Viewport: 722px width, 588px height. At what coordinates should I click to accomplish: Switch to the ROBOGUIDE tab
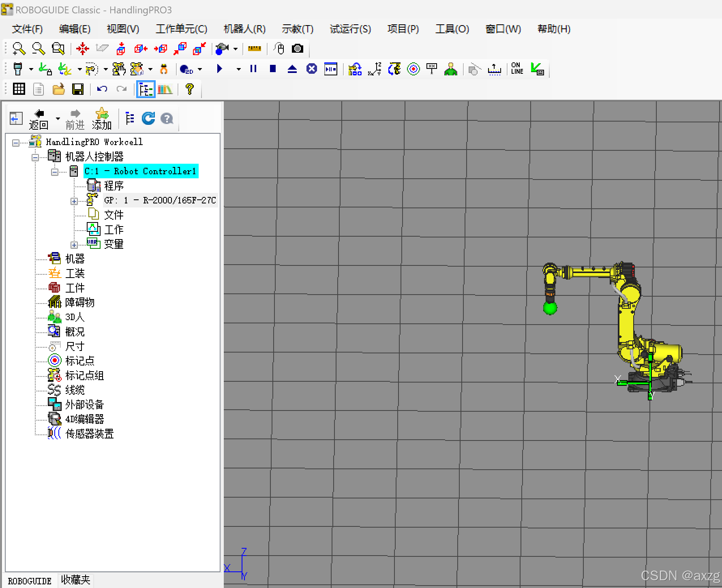30,581
